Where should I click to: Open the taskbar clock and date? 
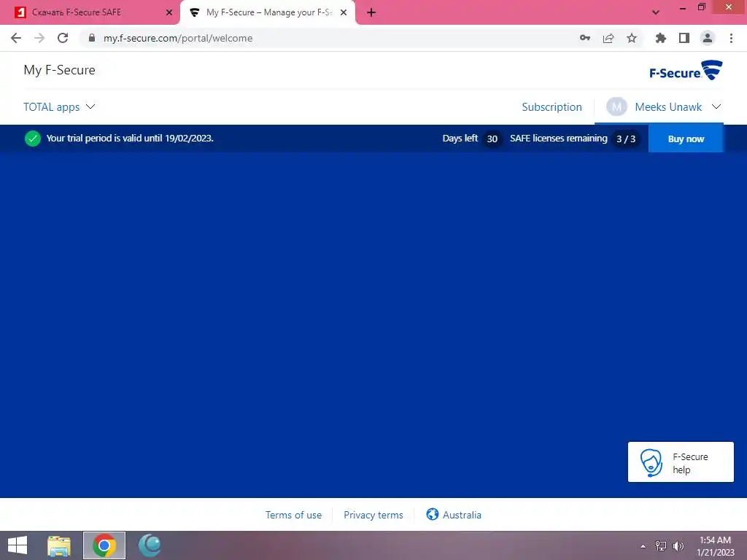pyautogui.click(x=715, y=546)
